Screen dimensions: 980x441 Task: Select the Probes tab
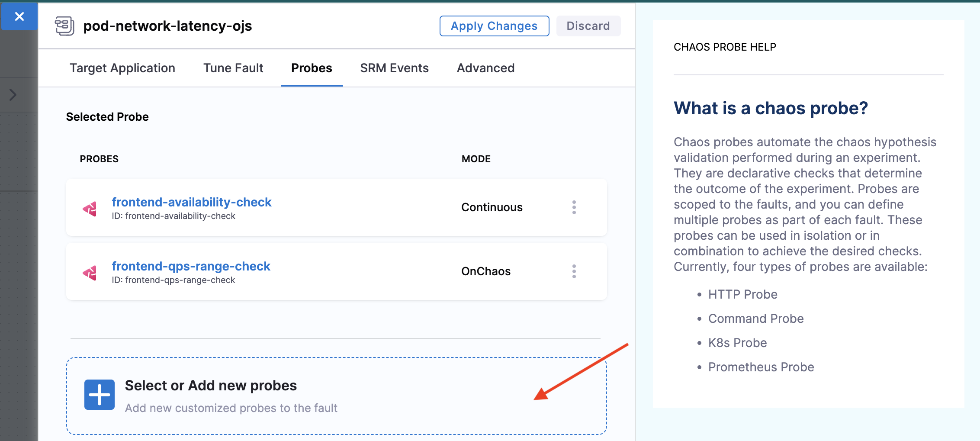click(312, 68)
